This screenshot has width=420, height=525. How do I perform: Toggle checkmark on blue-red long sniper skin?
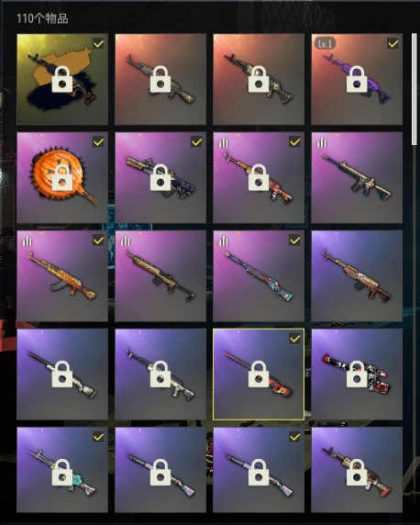pyautogui.click(x=294, y=240)
